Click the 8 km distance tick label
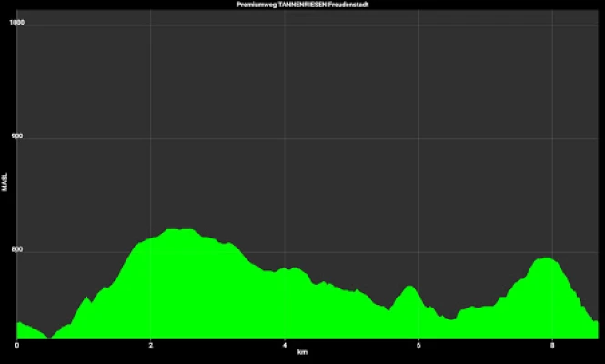The image size is (605, 364). [552, 344]
